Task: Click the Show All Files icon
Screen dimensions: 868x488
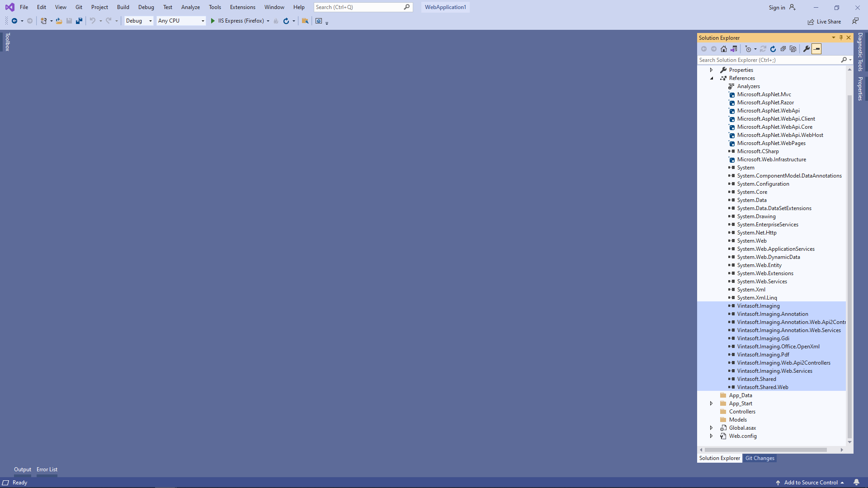Action: pyautogui.click(x=793, y=49)
